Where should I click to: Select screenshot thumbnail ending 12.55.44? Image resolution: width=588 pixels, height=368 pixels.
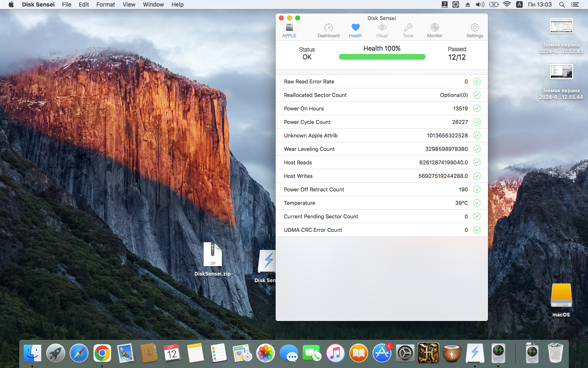point(561,82)
